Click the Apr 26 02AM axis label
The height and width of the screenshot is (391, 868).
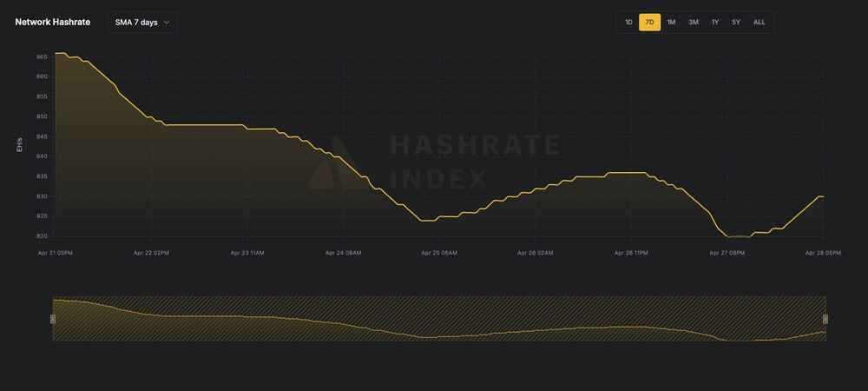pos(536,253)
